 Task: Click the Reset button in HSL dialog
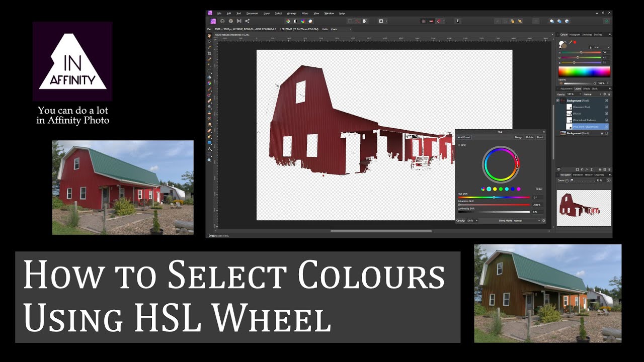coord(540,137)
